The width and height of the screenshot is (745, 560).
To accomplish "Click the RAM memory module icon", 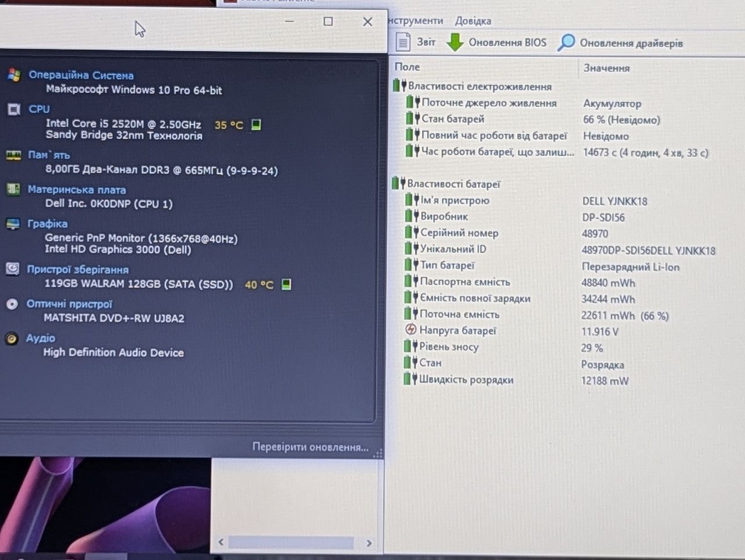I will pyautogui.click(x=13, y=155).
